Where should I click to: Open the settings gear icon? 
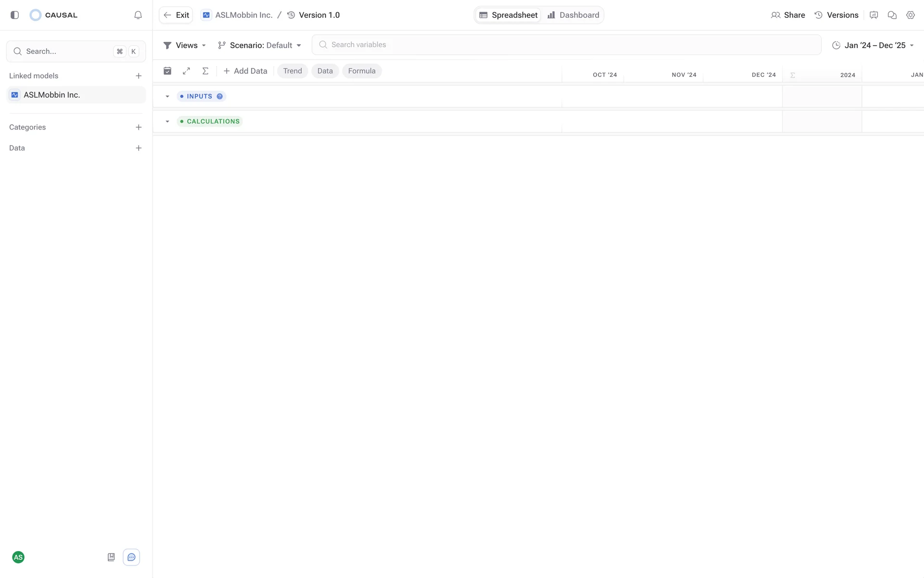[x=911, y=15]
